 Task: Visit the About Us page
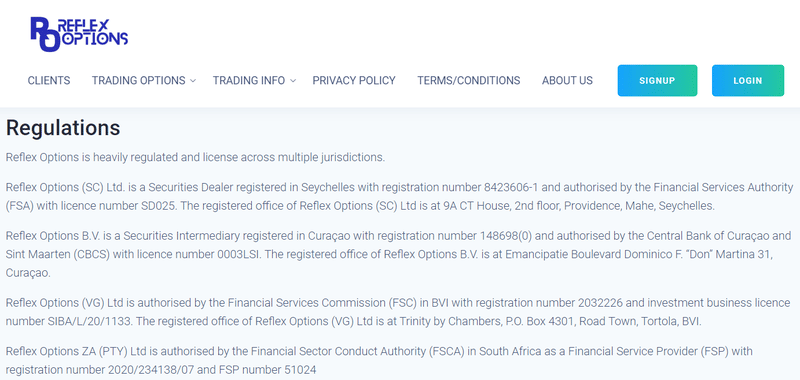tap(567, 81)
